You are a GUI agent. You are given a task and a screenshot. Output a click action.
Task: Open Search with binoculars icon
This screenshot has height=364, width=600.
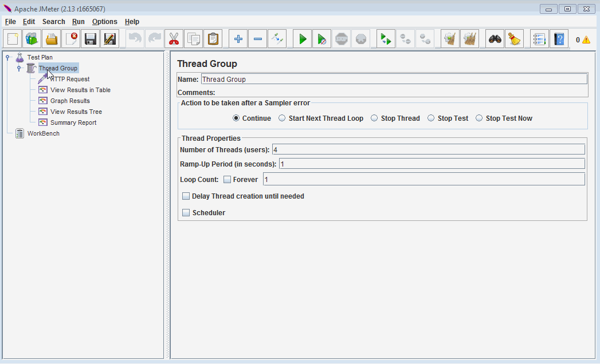495,39
